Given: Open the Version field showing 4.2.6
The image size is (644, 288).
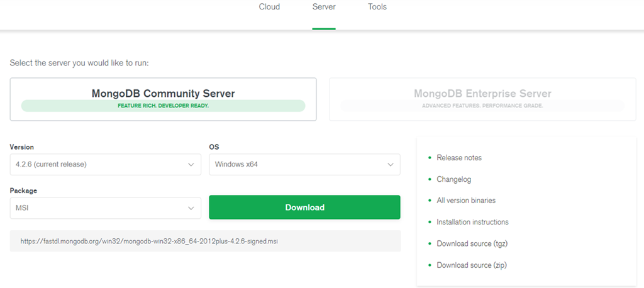Looking at the screenshot, I should click(x=94, y=165).
